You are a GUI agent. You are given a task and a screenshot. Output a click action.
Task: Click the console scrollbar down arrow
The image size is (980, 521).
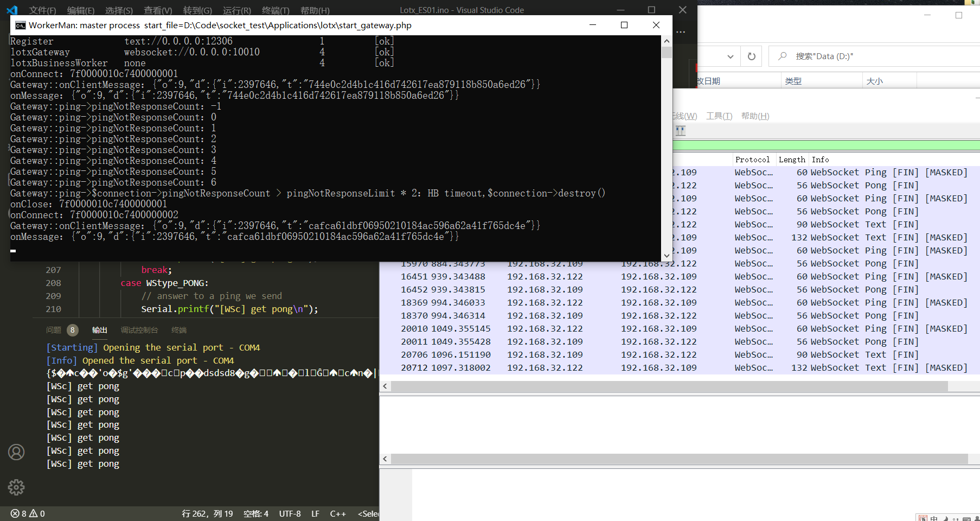coord(667,256)
